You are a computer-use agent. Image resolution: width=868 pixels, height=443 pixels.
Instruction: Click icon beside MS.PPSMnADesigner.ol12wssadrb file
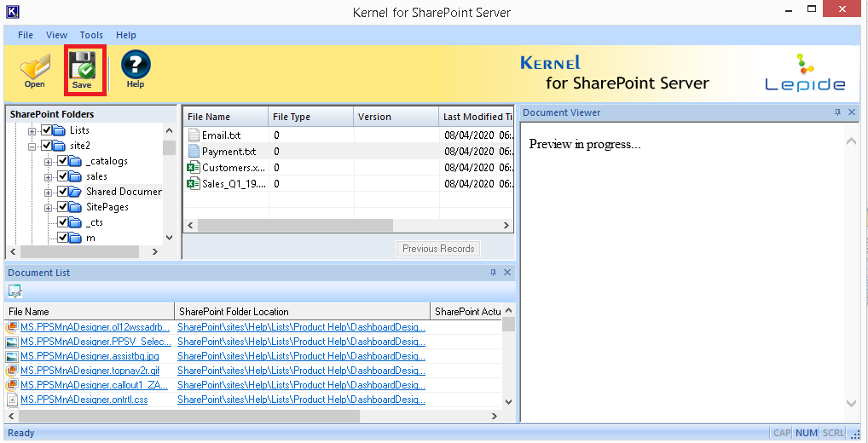click(12, 327)
